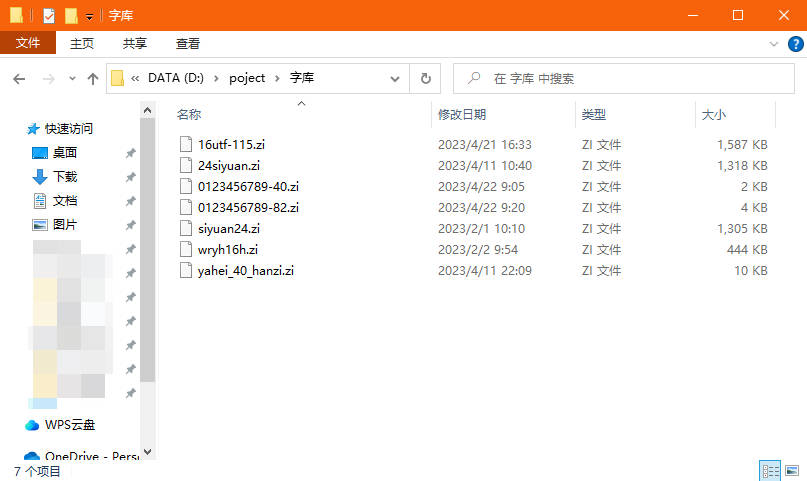Switch to Large icons view layout
Screen dimensions: 807x481
792,471
